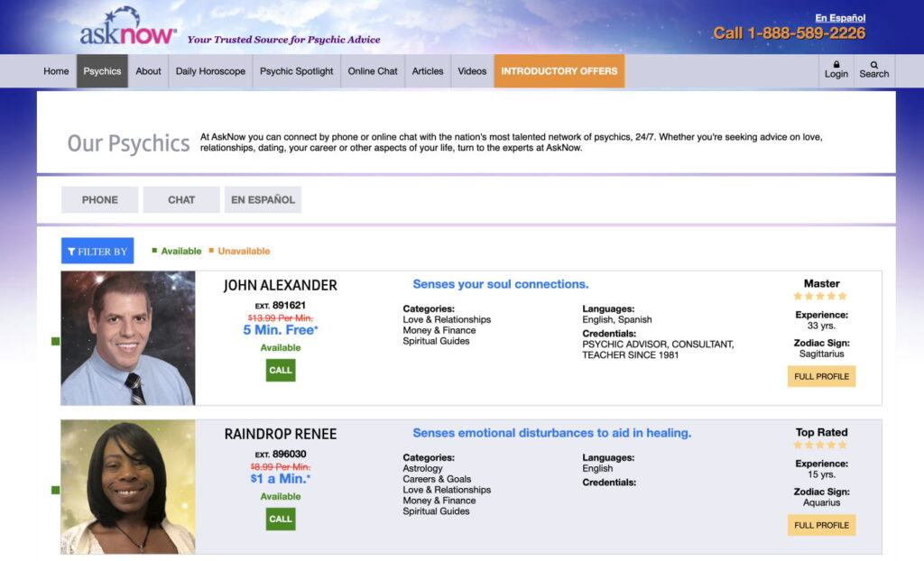The image size is (924, 561).
Task: Click Raindrop Renee's star rating
Action: pos(820,445)
